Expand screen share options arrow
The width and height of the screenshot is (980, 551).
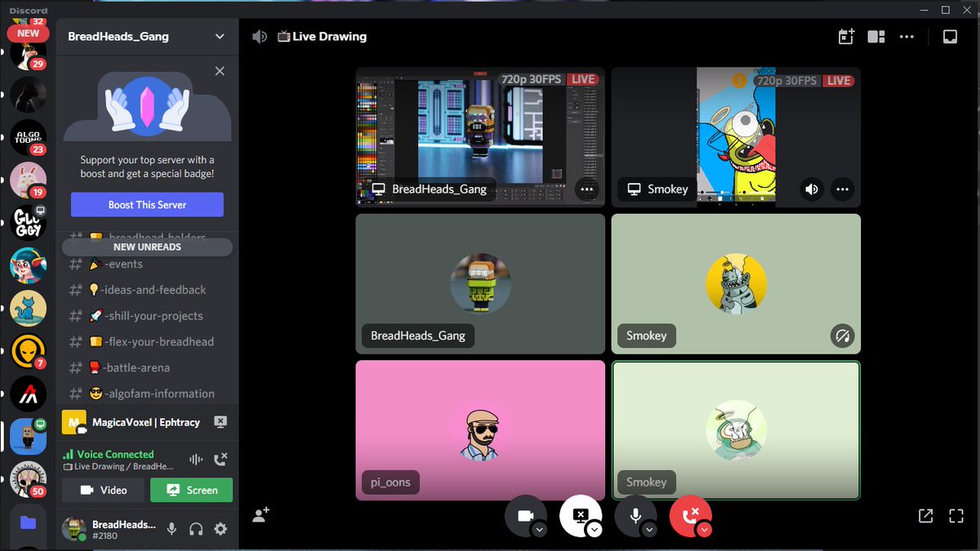click(595, 530)
